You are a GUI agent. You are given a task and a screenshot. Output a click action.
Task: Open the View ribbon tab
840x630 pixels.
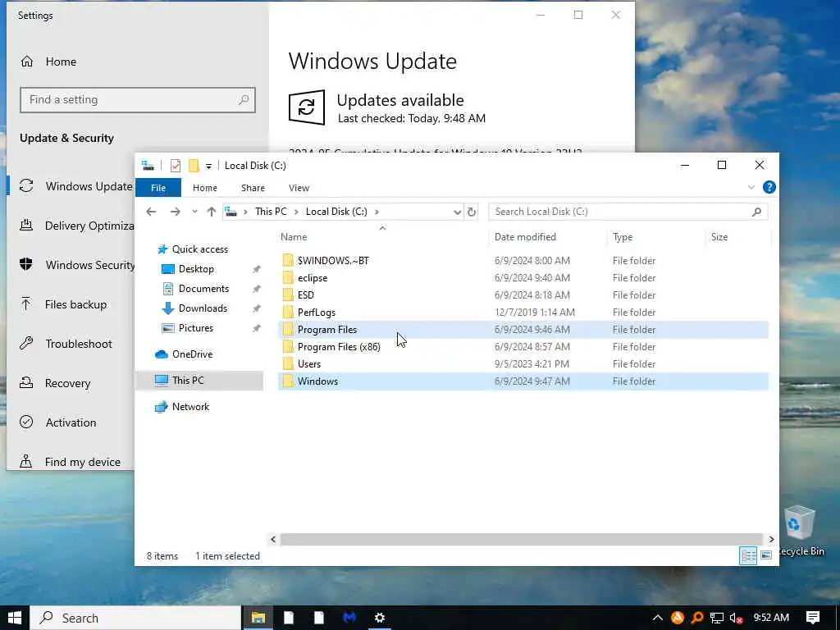pos(299,188)
